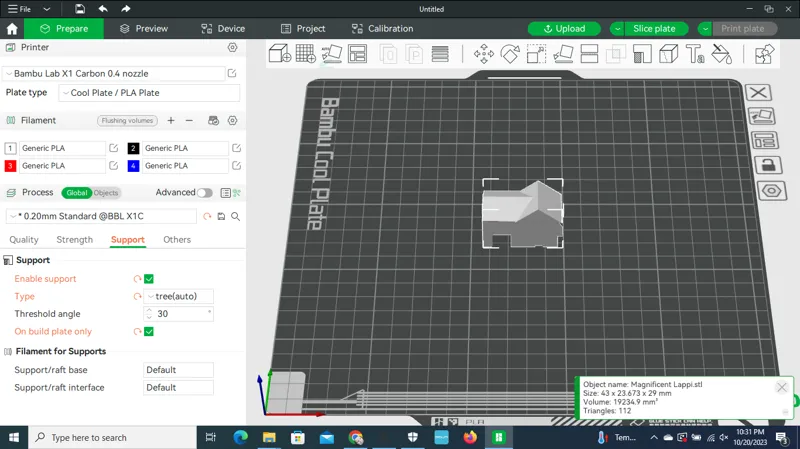Open the Calibration tab
The width and height of the screenshot is (800, 449).
point(382,29)
